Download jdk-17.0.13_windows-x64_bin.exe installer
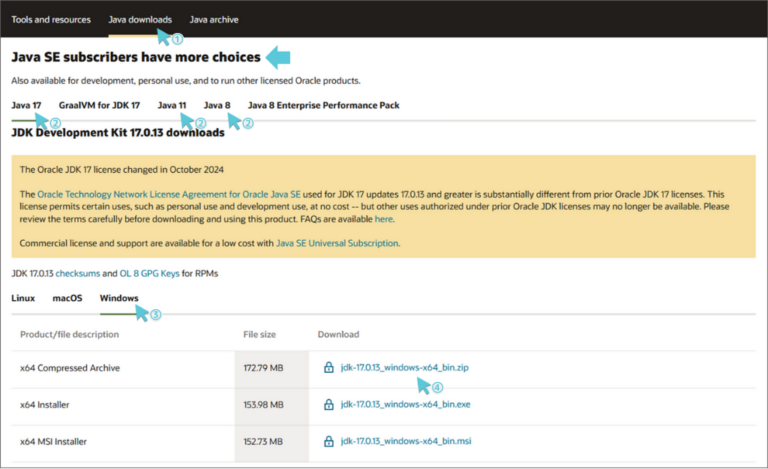The height and width of the screenshot is (469, 768). click(x=404, y=404)
